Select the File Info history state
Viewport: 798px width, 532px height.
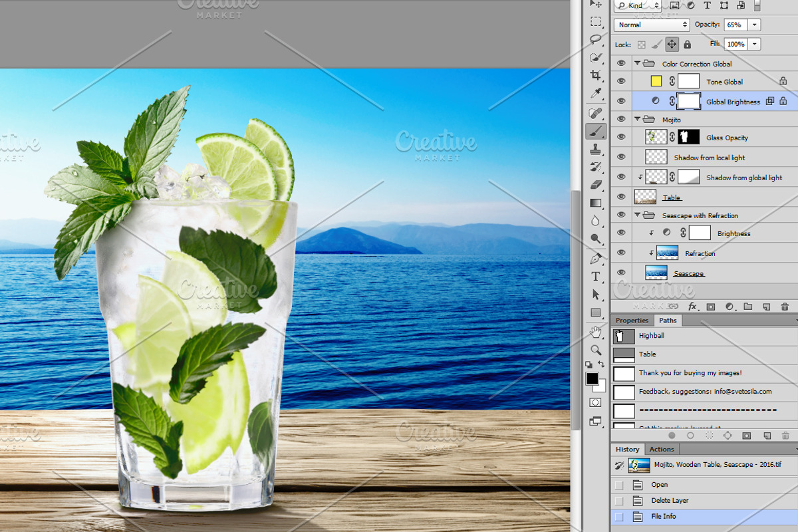(704, 517)
